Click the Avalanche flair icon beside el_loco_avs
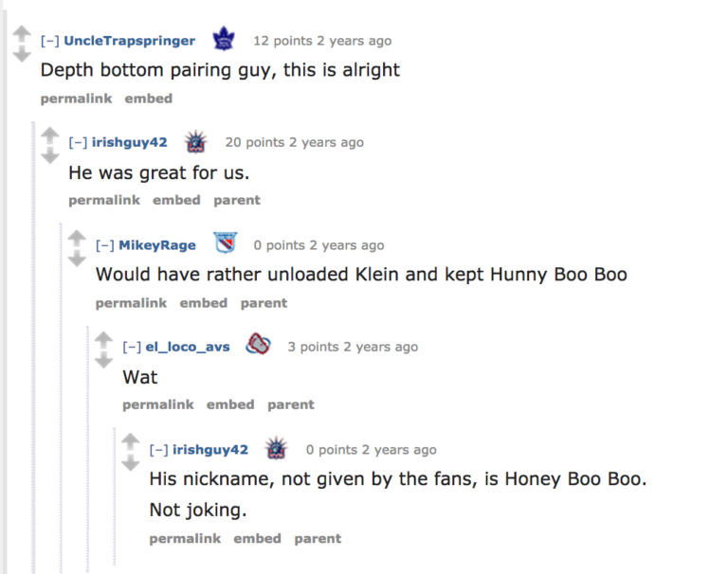728x574 pixels. click(258, 345)
